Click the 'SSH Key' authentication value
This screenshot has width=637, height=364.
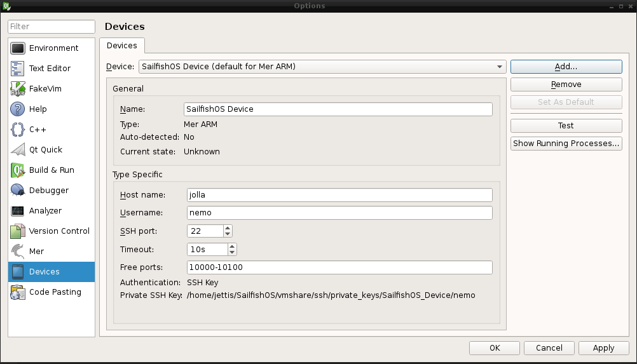tap(203, 283)
